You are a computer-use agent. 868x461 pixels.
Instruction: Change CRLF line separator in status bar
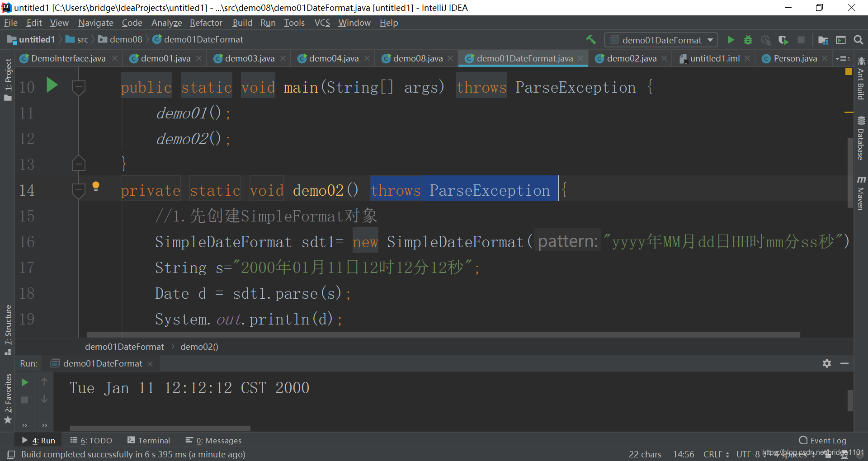click(x=716, y=454)
